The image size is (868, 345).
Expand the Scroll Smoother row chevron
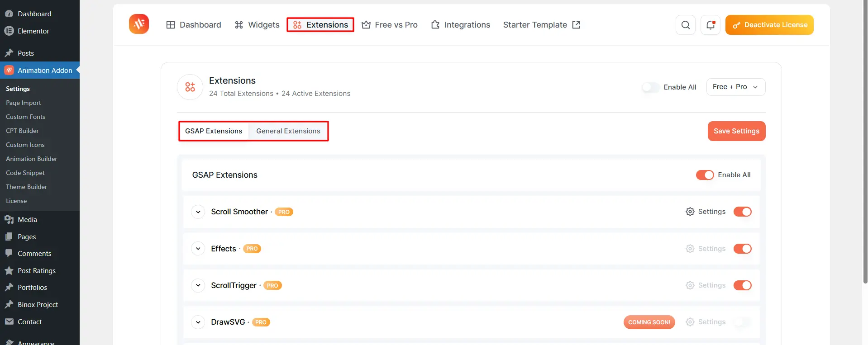[x=198, y=212]
